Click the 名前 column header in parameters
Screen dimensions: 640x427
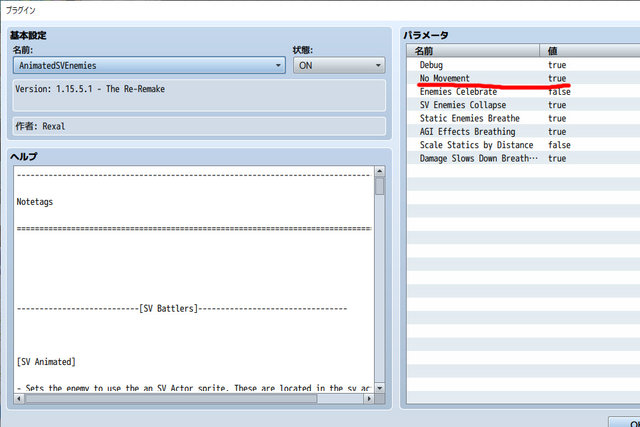click(x=473, y=51)
